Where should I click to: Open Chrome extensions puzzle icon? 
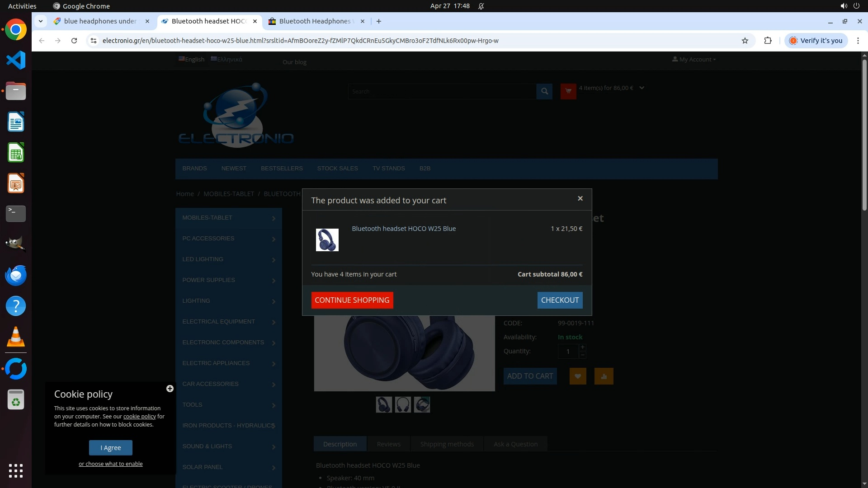[x=768, y=41]
